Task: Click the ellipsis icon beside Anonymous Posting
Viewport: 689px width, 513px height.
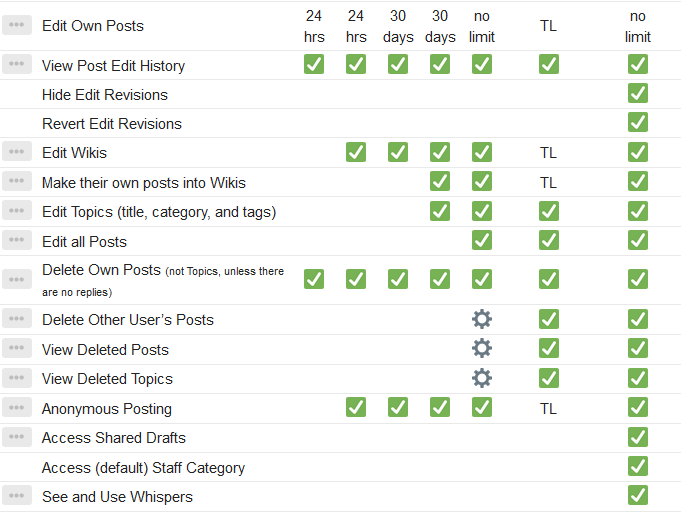Action: [17, 408]
